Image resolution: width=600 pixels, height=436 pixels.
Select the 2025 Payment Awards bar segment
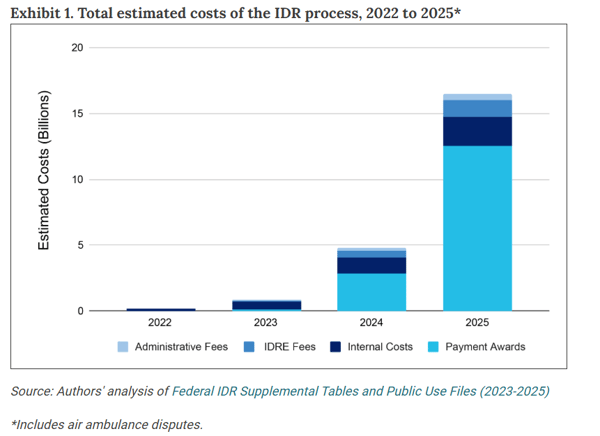tap(477, 228)
